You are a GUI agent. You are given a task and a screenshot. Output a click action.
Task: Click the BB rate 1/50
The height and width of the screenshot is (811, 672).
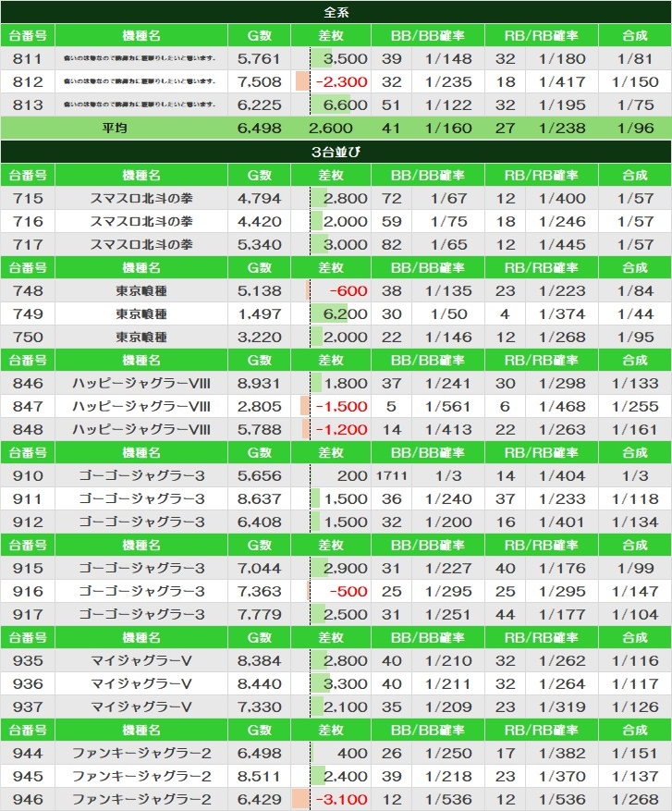[x=448, y=314]
